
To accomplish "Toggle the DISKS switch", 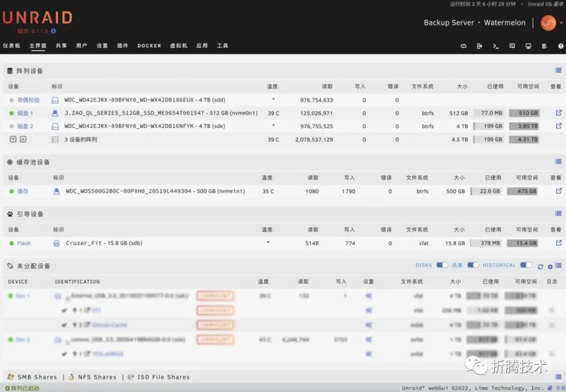I will pos(442,265).
